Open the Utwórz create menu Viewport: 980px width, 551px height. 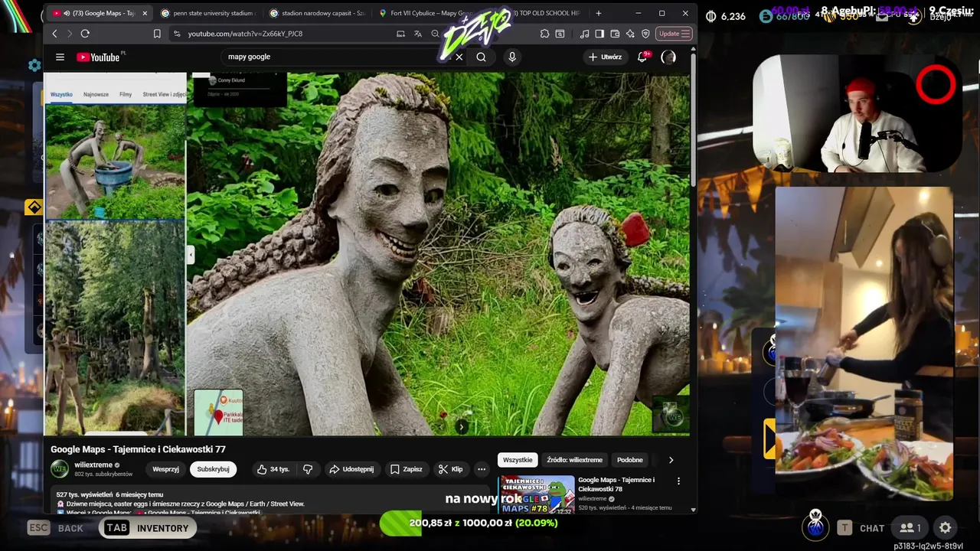coord(605,57)
